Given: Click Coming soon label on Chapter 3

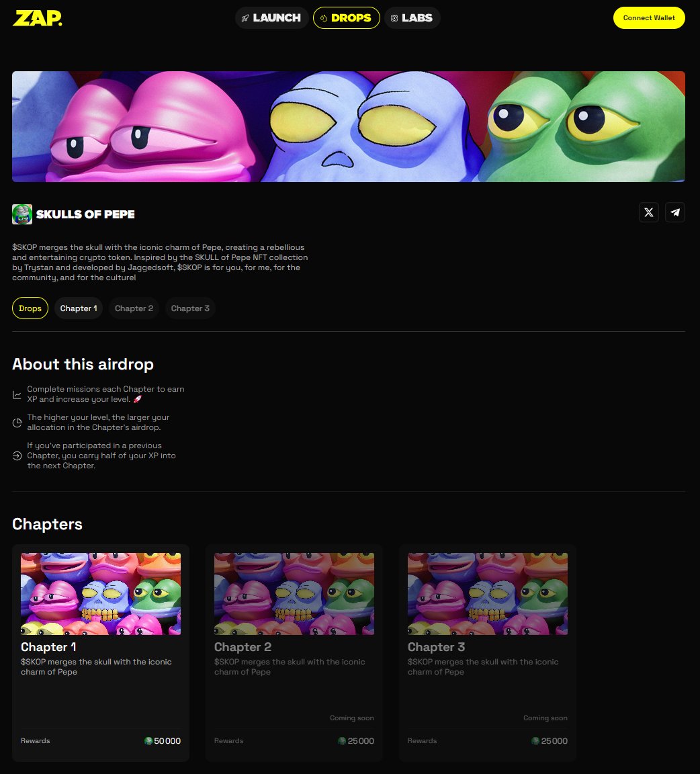Looking at the screenshot, I should point(545,718).
